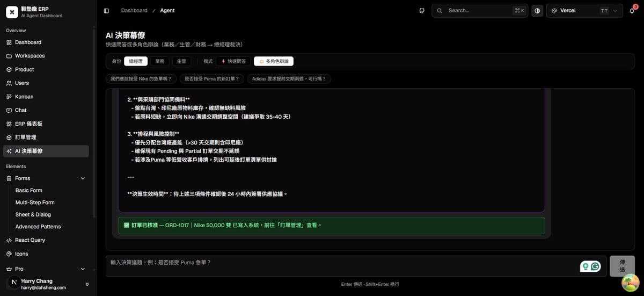Open Kanban in the sidebar

point(46,97)
